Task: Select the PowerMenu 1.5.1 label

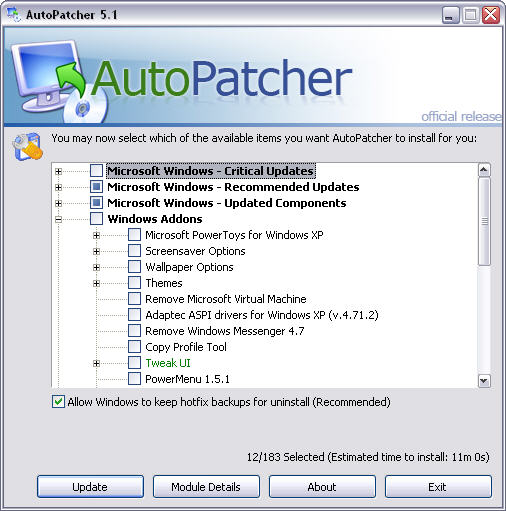Action: pyautogui.click(x=187, y=379)
